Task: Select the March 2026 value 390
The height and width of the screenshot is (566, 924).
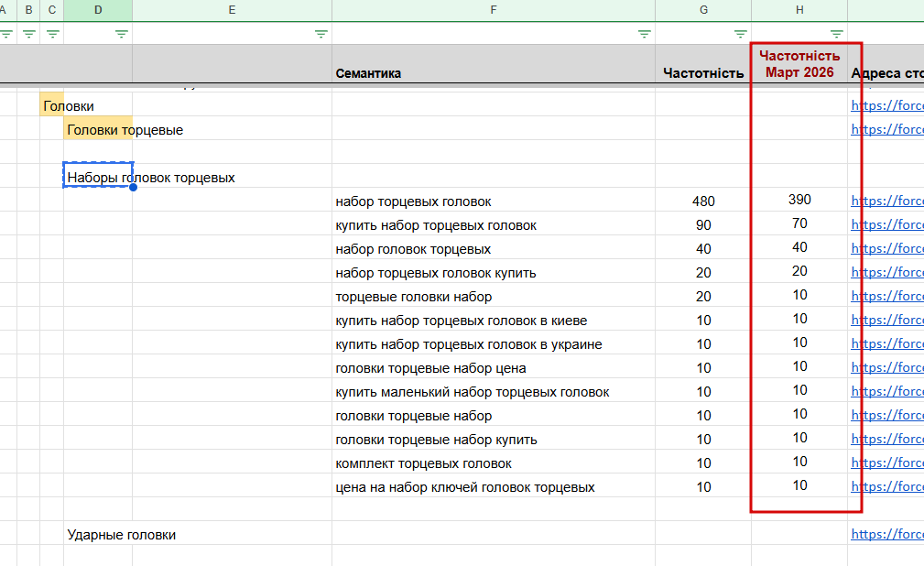Action: pos(799,200)
